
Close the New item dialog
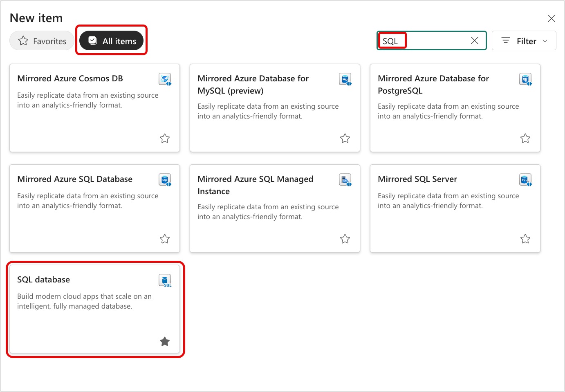point(552,18)
